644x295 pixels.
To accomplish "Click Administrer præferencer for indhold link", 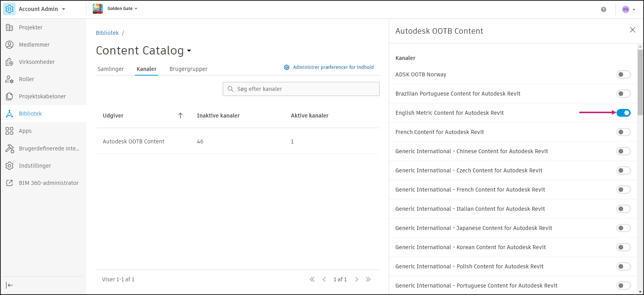I will click(333, 67).
